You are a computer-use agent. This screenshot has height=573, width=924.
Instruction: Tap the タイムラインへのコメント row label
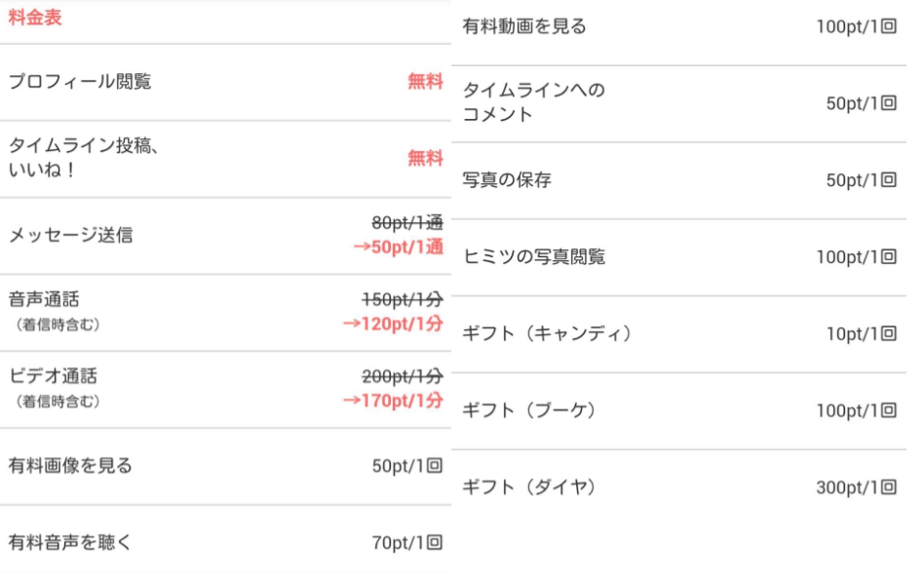[533, 102]
